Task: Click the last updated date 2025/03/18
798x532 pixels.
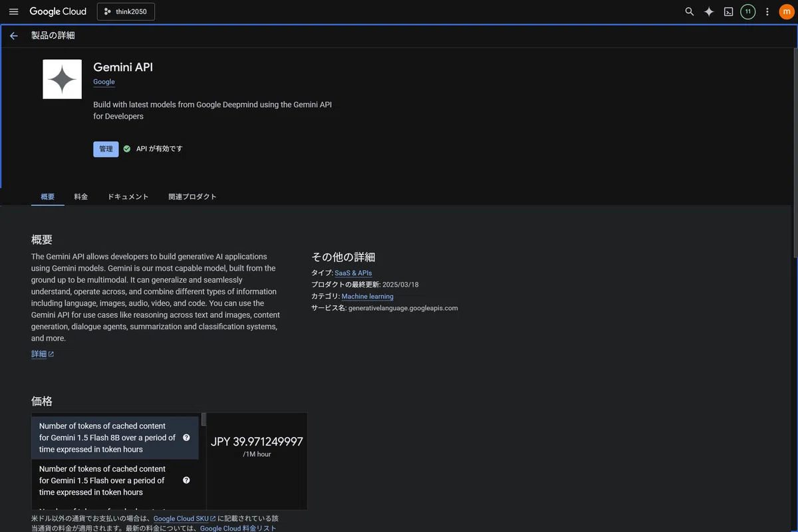Action: 400,285
